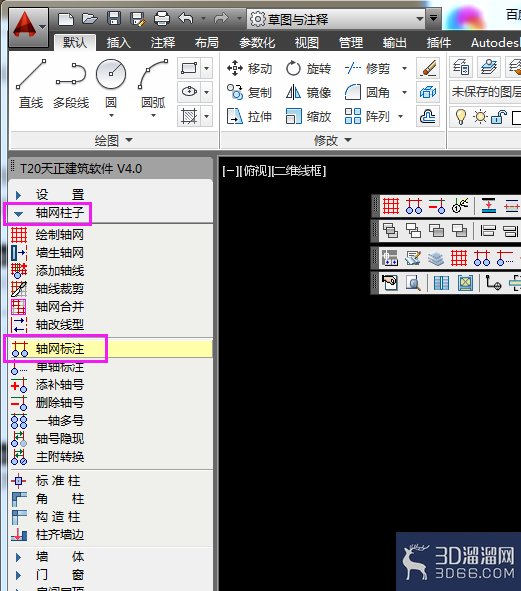Switch to the 视图 ribbon tab
This screenshot has height=591, width=521.
(x=306, y=43)
